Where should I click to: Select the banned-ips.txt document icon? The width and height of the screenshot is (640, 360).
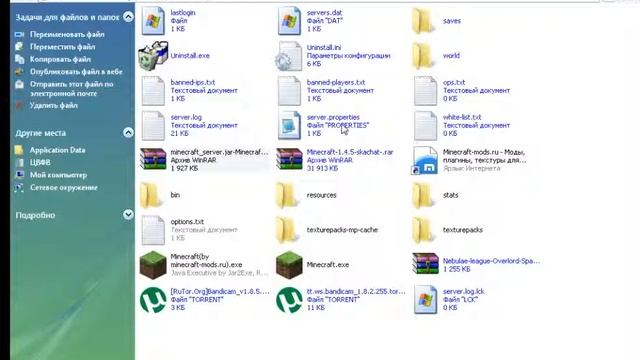pyautogui.click(x=153, y=91)
